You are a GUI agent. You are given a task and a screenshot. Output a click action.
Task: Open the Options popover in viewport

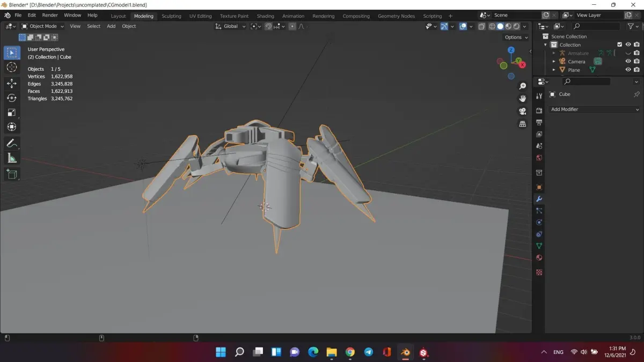coord(516,37)
